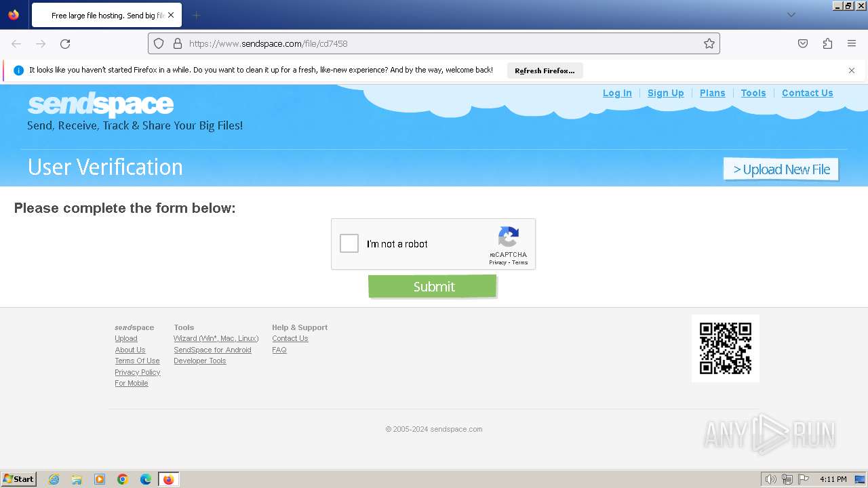Save page to Pocket
The height and width of the screenshot is (488, 868).
click(x=803, y=43)
